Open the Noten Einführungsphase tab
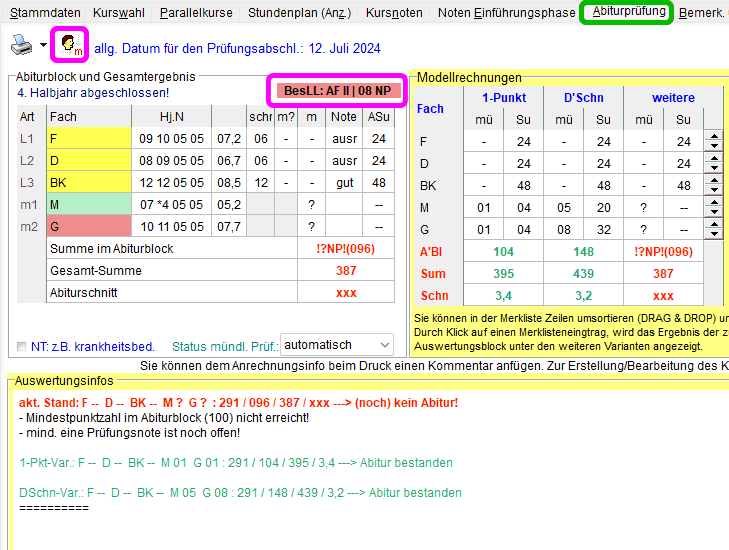Viewport: 729px width, 550px height. coord(506,13)
